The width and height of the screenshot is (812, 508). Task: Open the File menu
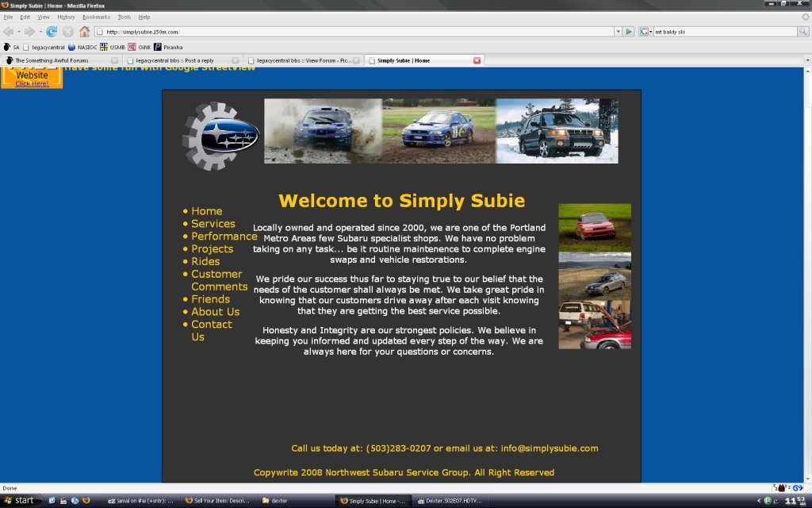click(x=8, y=17)
